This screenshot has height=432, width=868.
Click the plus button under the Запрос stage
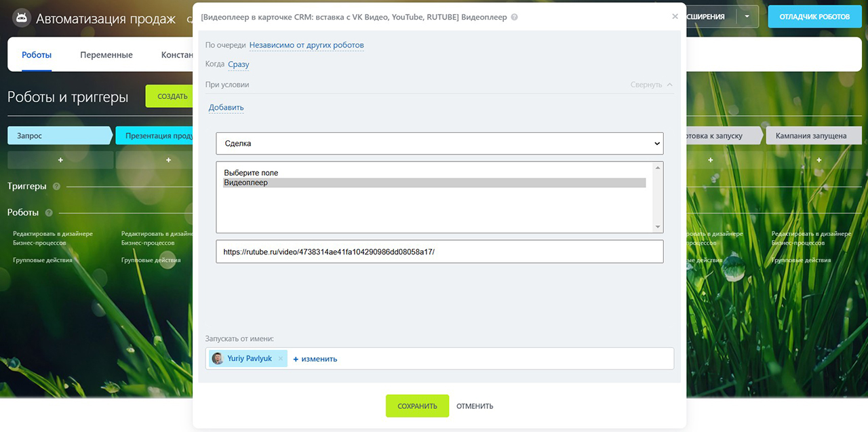click(60, 160)
